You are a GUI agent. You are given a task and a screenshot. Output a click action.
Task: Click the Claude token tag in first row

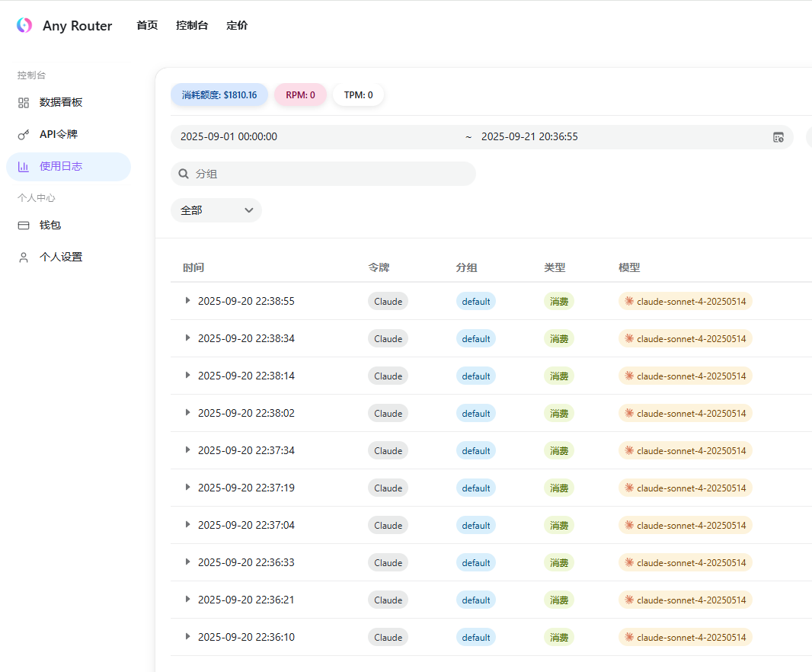coord(388,301)
